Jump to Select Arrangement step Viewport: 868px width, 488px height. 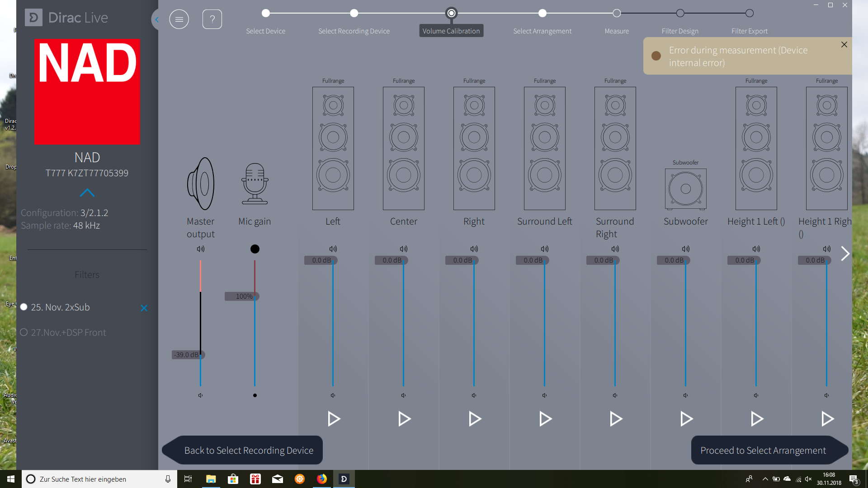[x=542, y=13]
